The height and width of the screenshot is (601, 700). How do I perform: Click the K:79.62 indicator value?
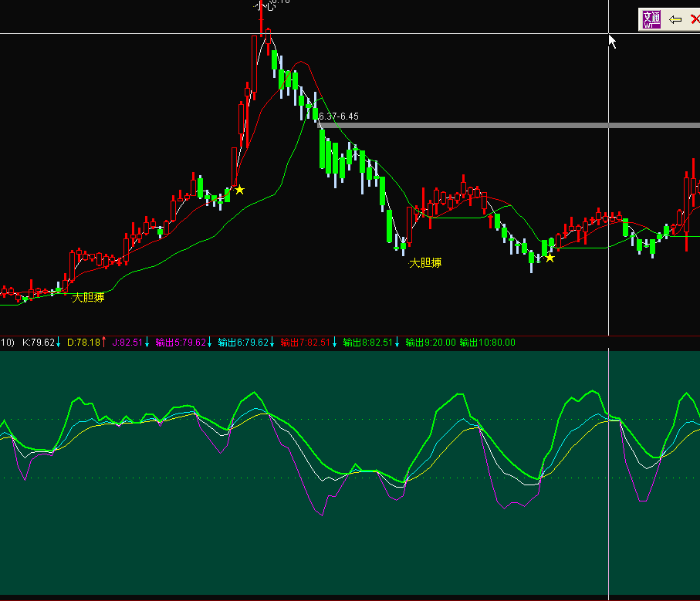pos(39,343)
